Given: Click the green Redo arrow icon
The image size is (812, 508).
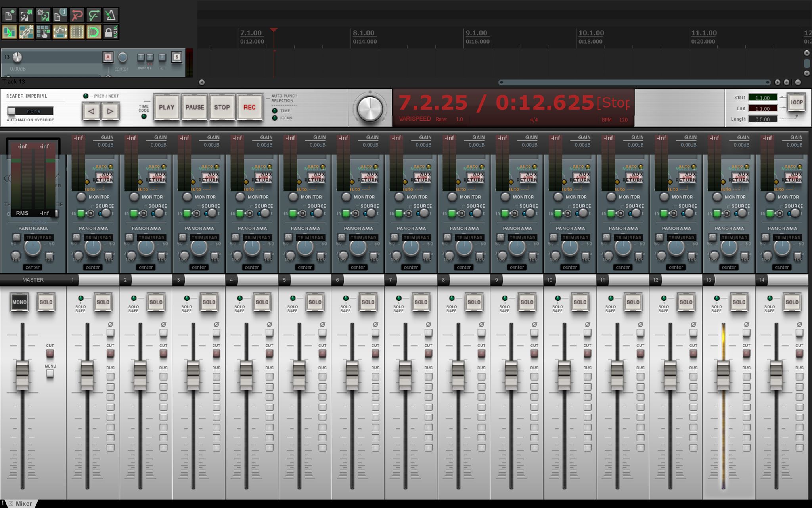Looking at the screenshot, I should point(94,15).
